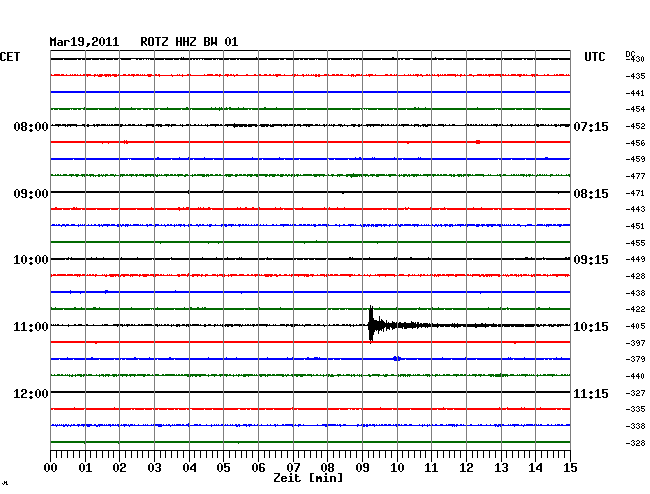Screen dimensions: 650x494
Task: Select DC offset value -477
Action: click(x=635, y=176)
